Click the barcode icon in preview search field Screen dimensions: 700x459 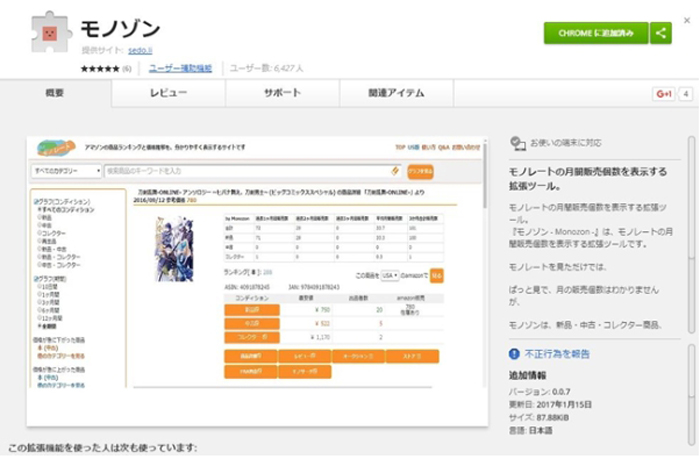(x=395, y=171)
